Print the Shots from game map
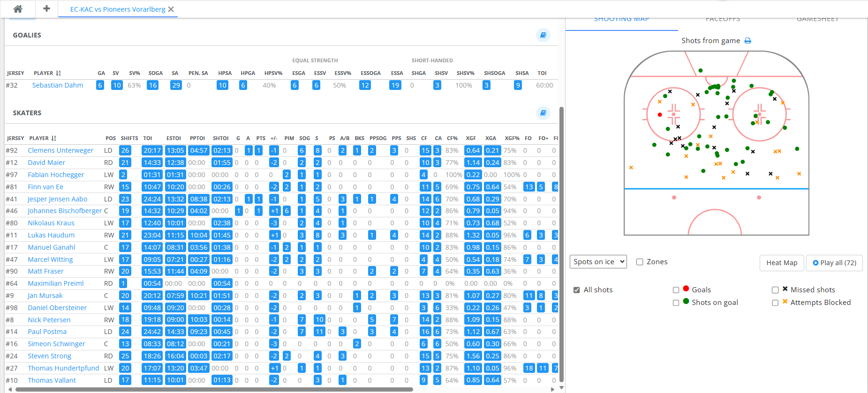This screenshot has width=868, height=393. pos(748,41)
